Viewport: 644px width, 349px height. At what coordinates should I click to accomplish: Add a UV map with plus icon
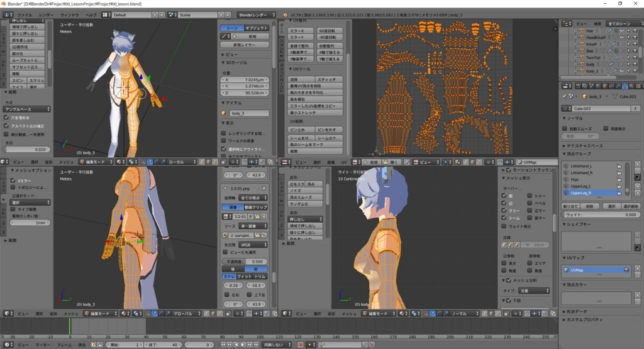[x=638, y=268]
